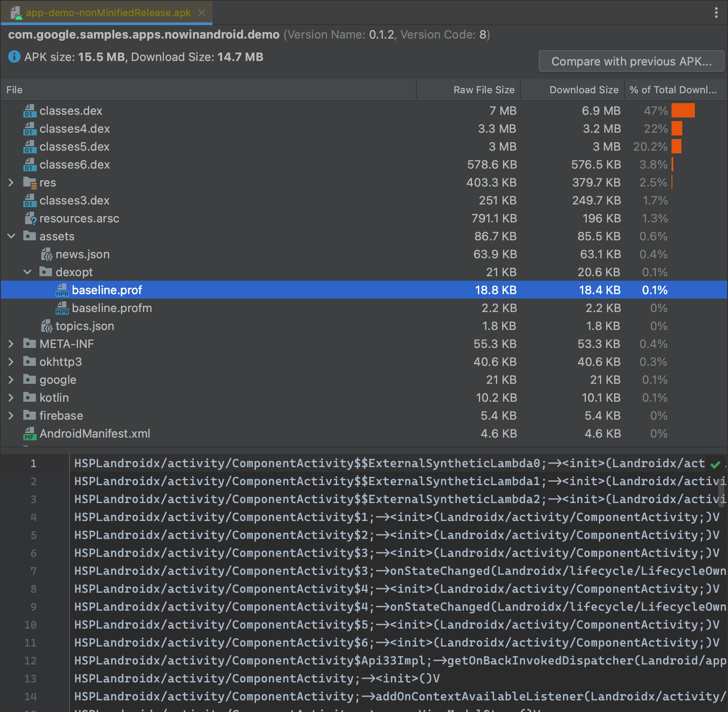Expand the META-INF folder
The width and height of the screenshot is (728, 712).
[11, 344]
